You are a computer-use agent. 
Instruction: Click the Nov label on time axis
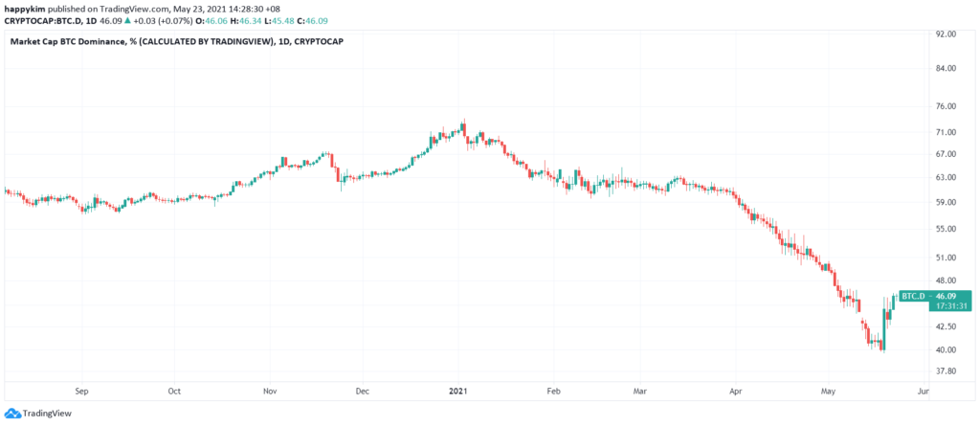click(270, 391)
